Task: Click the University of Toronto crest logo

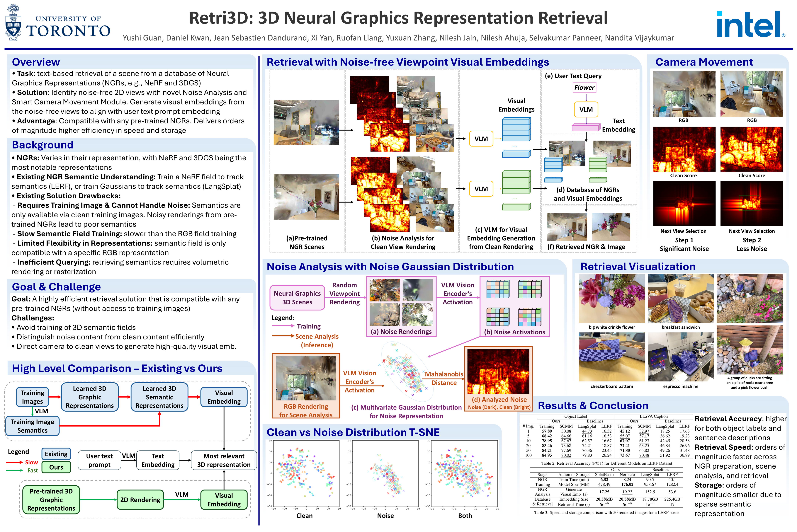Action: (x=13, y=23)
